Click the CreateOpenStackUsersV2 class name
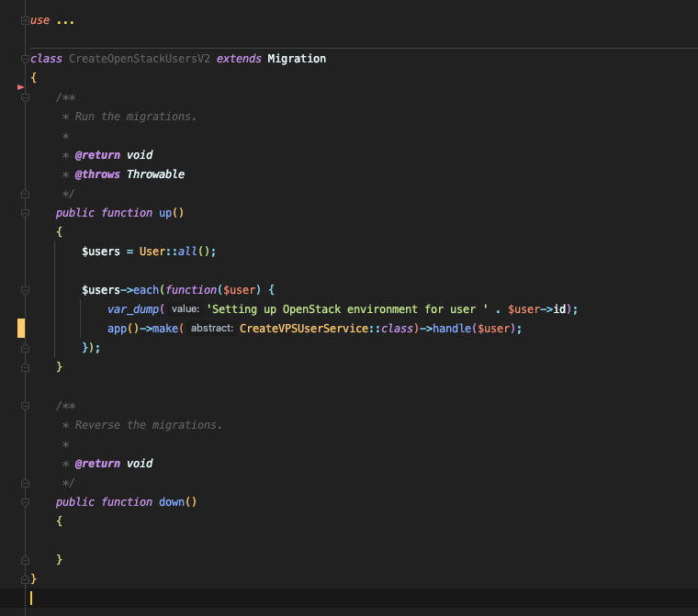This screenshot has width=698, height=616. [140, 59]
